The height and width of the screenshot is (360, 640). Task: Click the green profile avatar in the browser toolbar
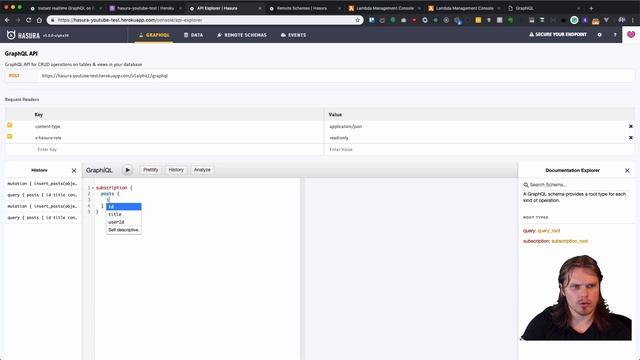[x=574, y=20]
